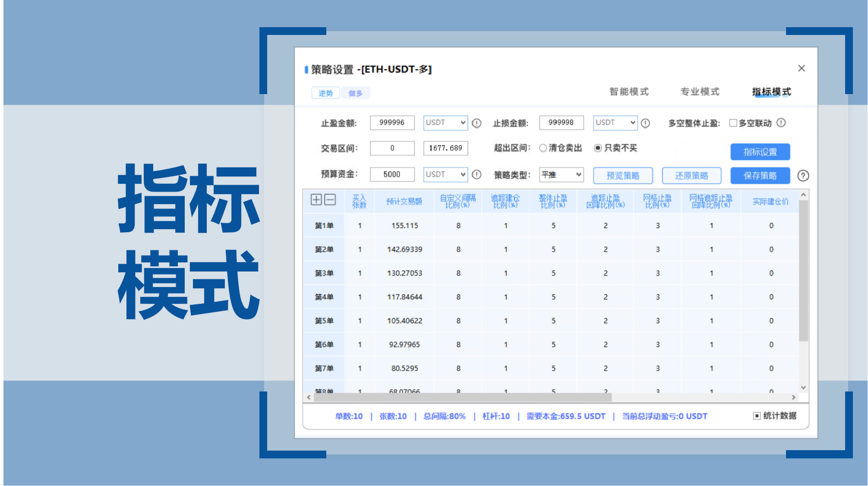Screen dimensions: 868x486
Task: Select the 清仓卖出 radio option
Action: pyautogui.click(x=543, y=148)
